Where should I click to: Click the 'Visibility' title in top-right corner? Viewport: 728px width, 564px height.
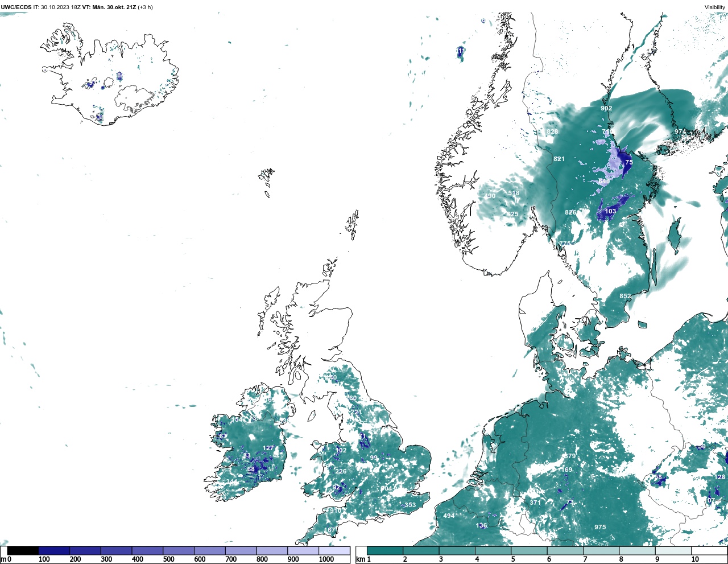[x=714, y=7]
